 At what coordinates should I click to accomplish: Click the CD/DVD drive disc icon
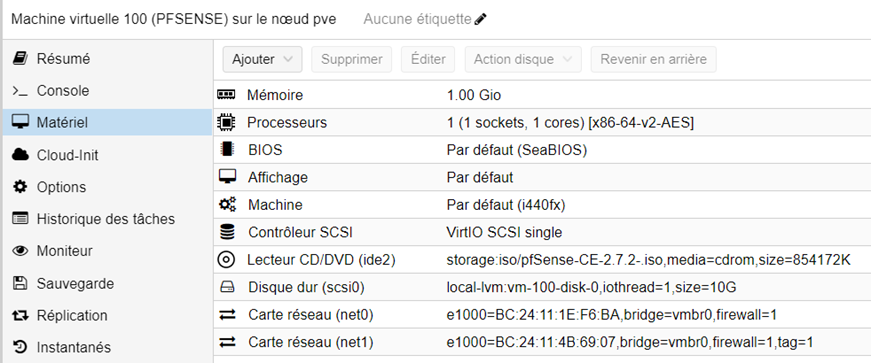coord(227,260)
